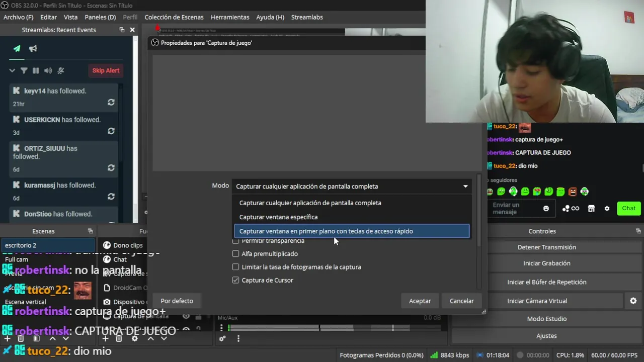
Task: Select Capturar cualquier aplicación de pantalla completa option
Action: click(352, 203)
